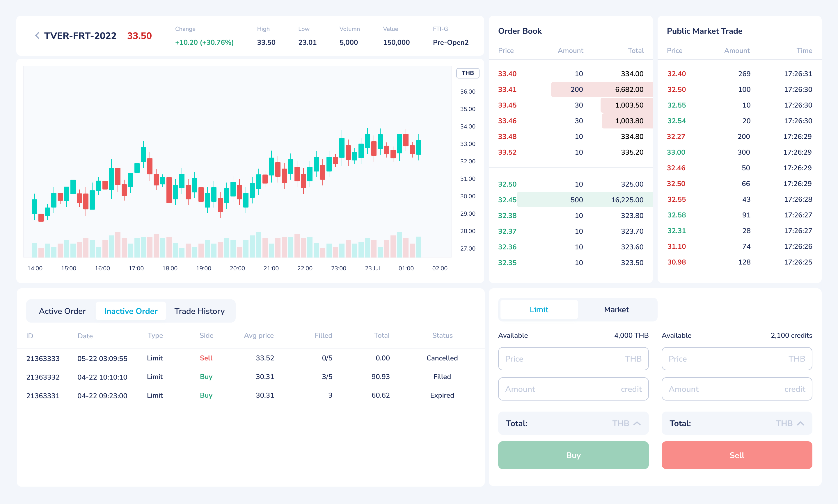The image size is (838, 504).
Task: Click the candlestick chart THB label icon
Action: (468, 73)
